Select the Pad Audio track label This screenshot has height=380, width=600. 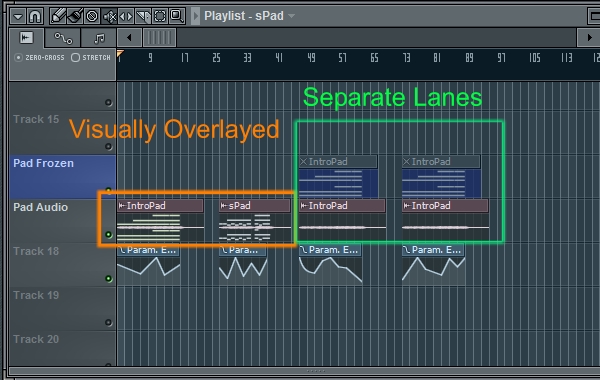point(41,207)
